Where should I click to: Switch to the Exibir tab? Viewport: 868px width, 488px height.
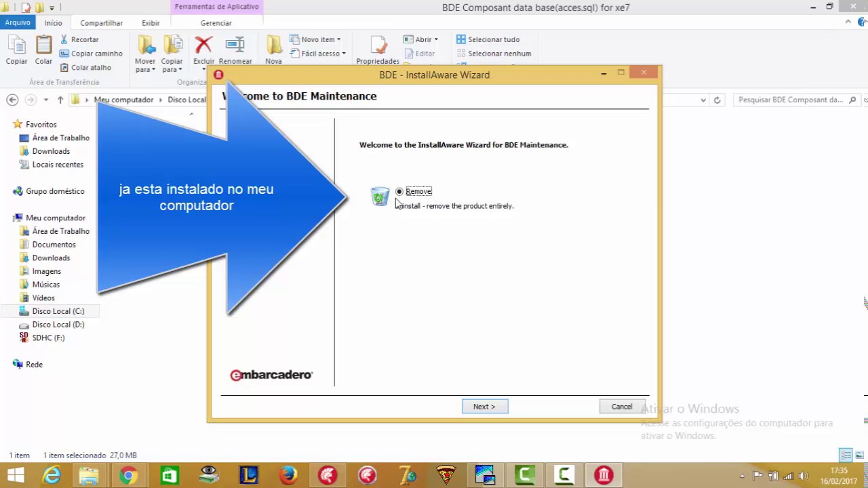tap(151, 23)
